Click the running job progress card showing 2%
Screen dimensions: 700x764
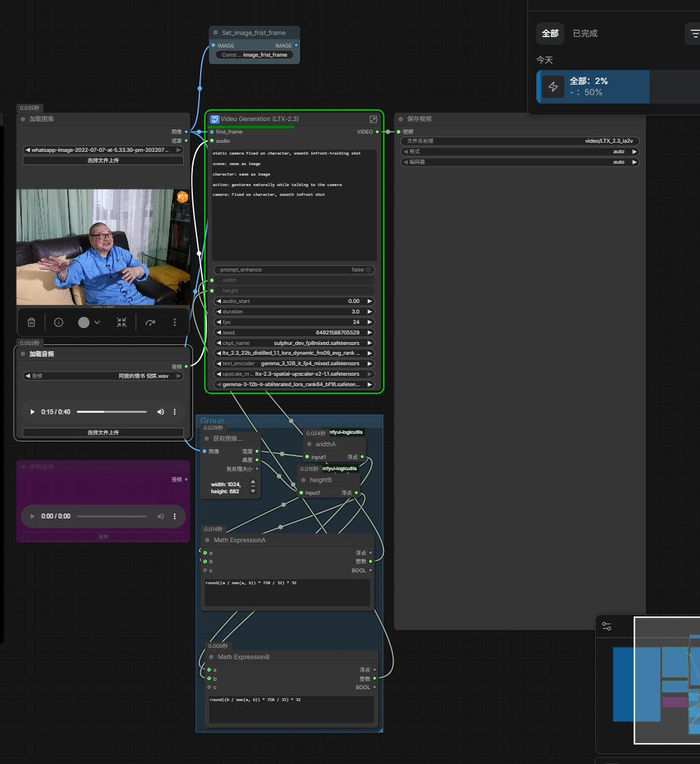click(618, 87)
